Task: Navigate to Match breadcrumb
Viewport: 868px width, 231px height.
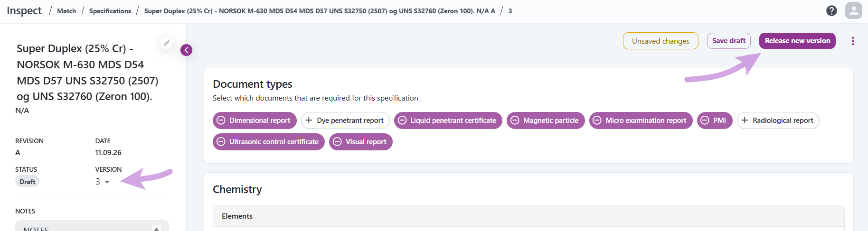Action: tap(66, 11)
